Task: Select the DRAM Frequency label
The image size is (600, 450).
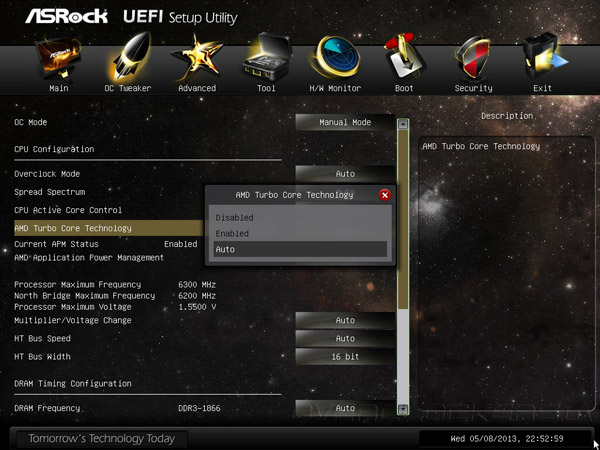Action: click(47, 408)
